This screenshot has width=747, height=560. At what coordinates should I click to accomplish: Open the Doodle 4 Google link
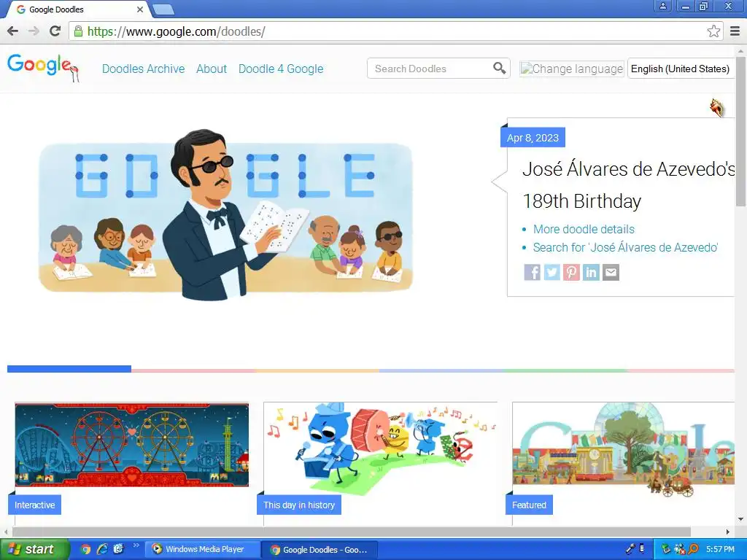tap(281, 69)
